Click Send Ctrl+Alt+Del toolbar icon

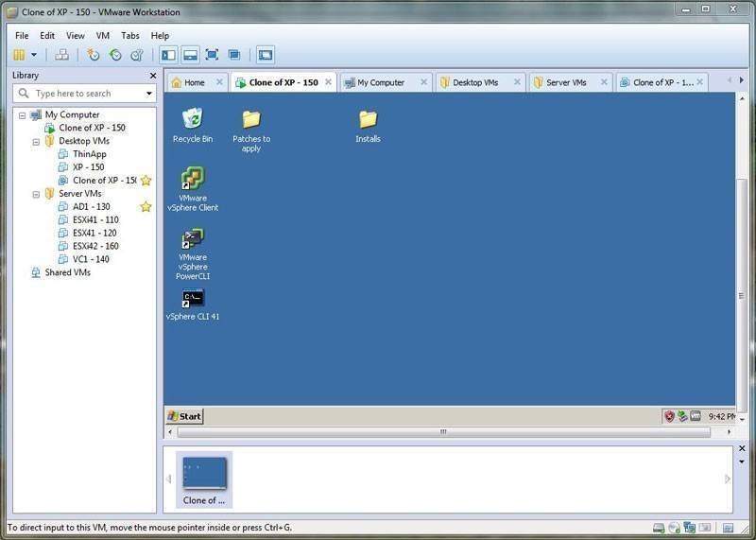(x=61, y=55)
